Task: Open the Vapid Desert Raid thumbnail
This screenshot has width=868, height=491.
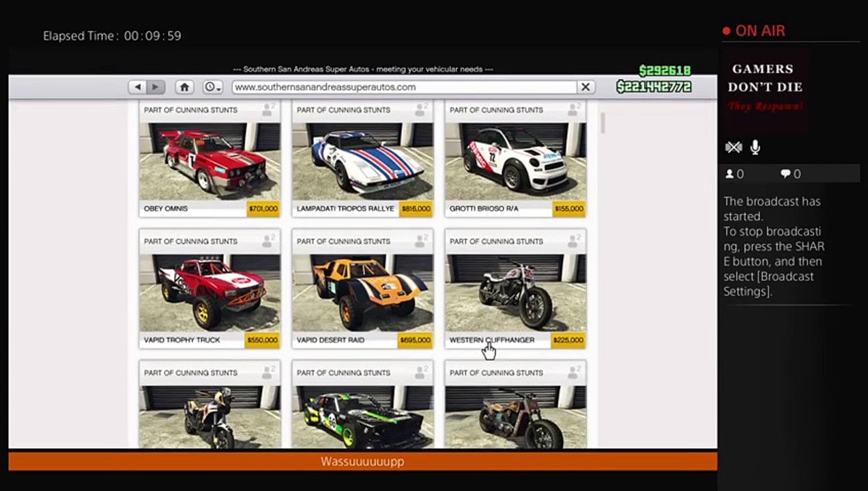Action: (x=362, y=293)
